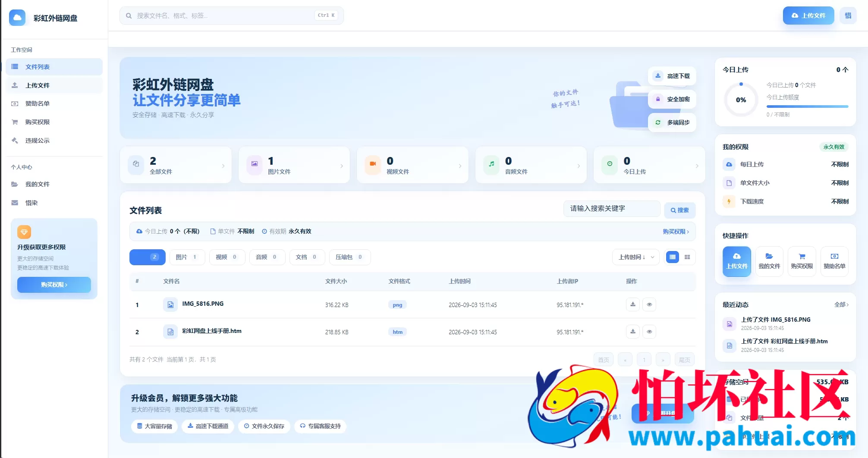Image resolution: width=868 pixels, height=458 pixels.
Task: Select the 音频 filter tab
Action: [267, 257]
